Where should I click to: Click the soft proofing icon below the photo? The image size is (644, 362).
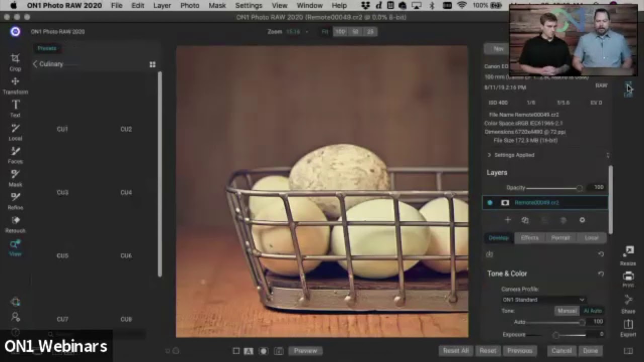tap(278, 351)
